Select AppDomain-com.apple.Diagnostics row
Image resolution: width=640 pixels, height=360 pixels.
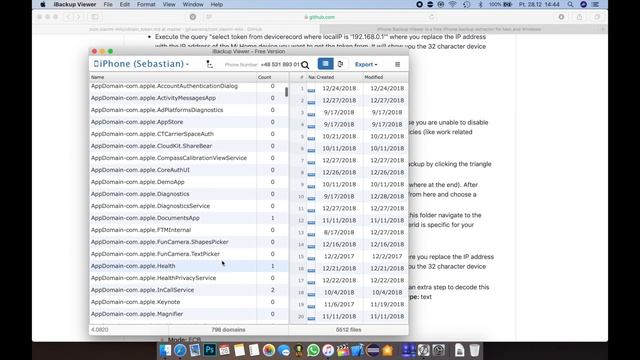point(189,194)
